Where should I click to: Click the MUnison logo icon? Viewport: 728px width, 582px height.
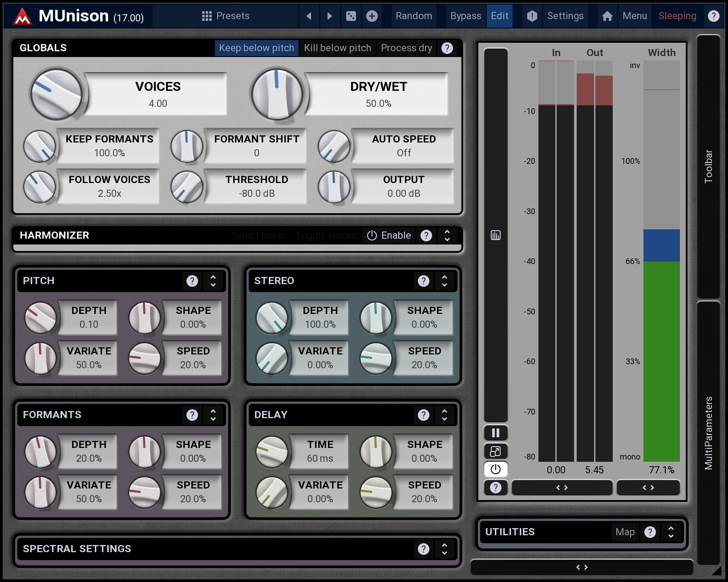tap(22, 16)
